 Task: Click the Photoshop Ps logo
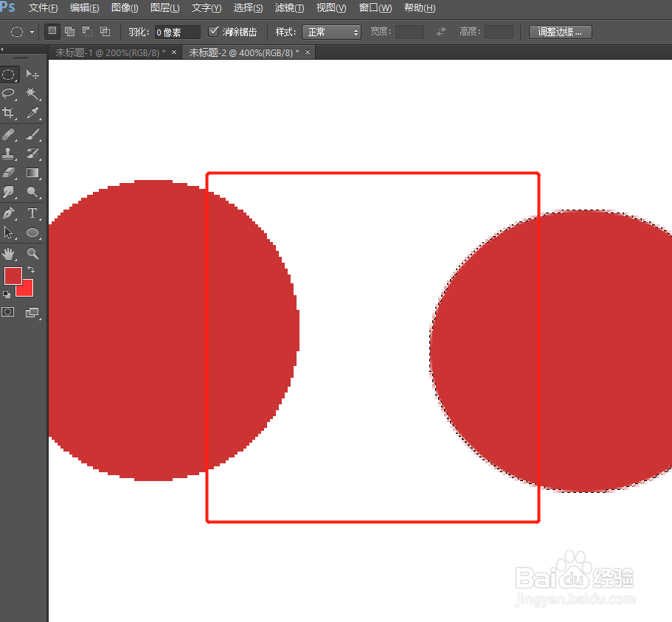pyautogui.click(x=7, y=7)
